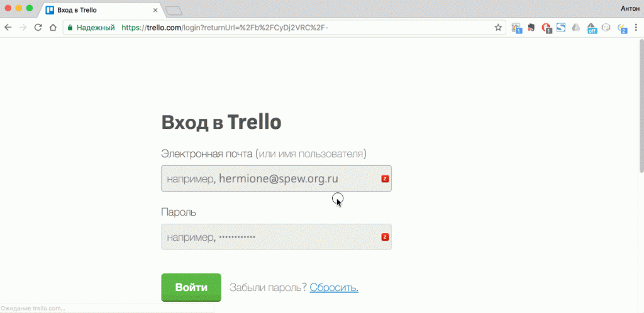The width and height of the screenshot is (644, 313).
Task: Click the green secure padlock icon
Action: [x=70, y=28]
